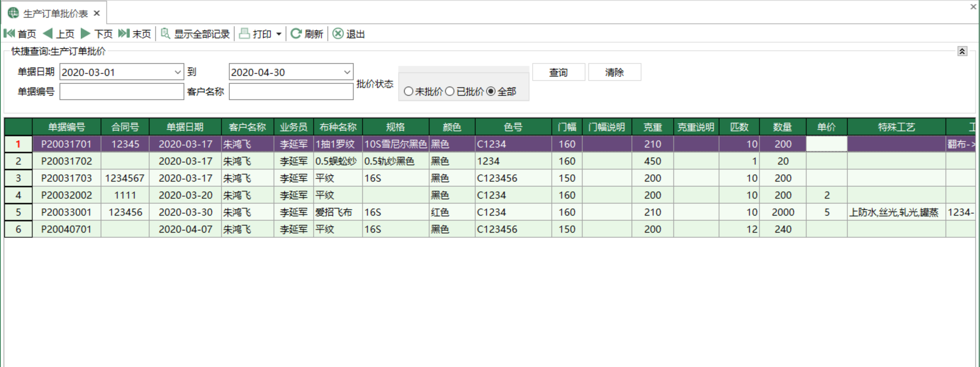Click the 10S雪尼尔黑色 cell

395,144
